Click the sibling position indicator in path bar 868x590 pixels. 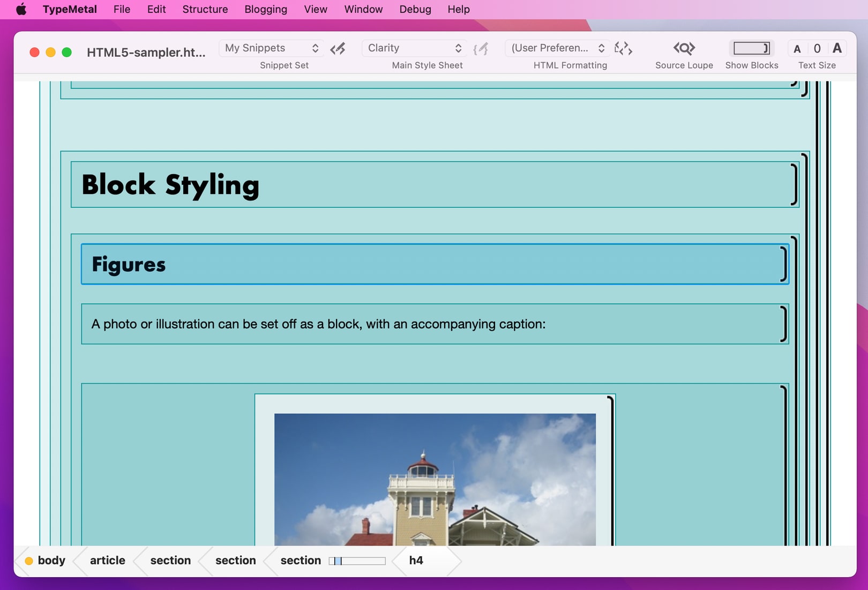point(357,561)
